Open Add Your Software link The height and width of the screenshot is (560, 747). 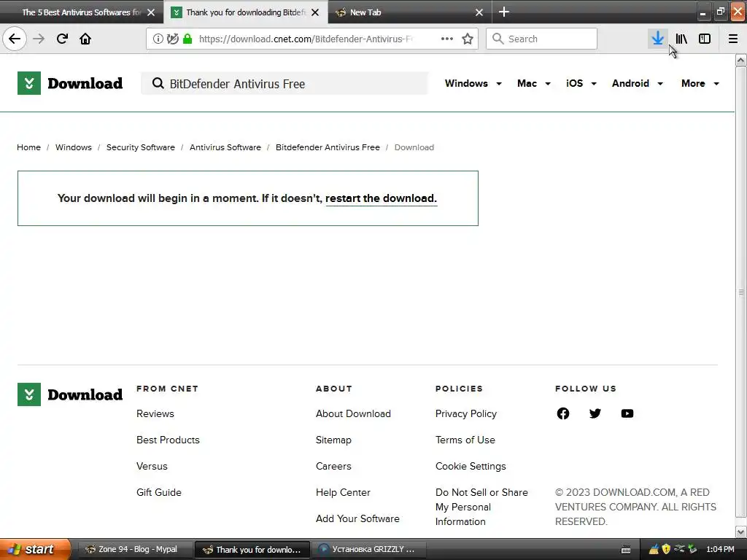(x=357, y=518)
